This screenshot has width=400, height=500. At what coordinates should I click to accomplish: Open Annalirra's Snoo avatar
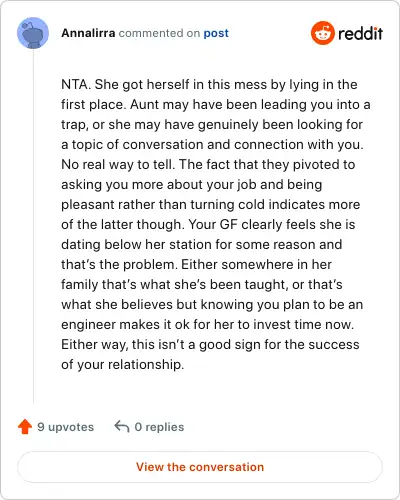[33, 33]
